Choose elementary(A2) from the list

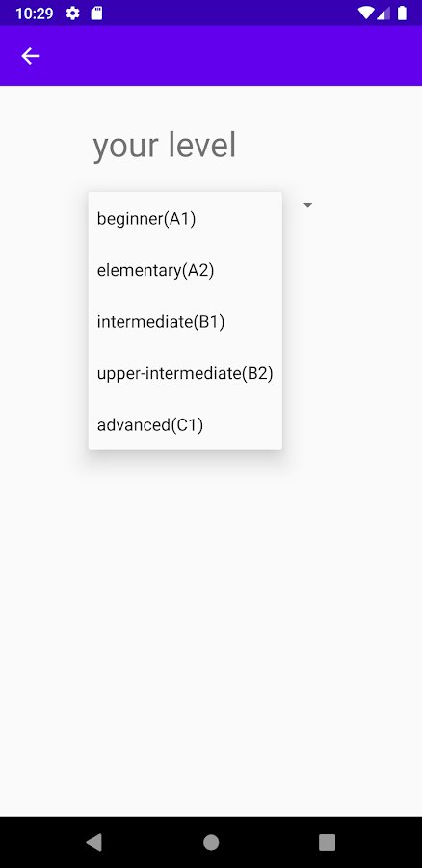pyautogui.click(x=185, y=270)
